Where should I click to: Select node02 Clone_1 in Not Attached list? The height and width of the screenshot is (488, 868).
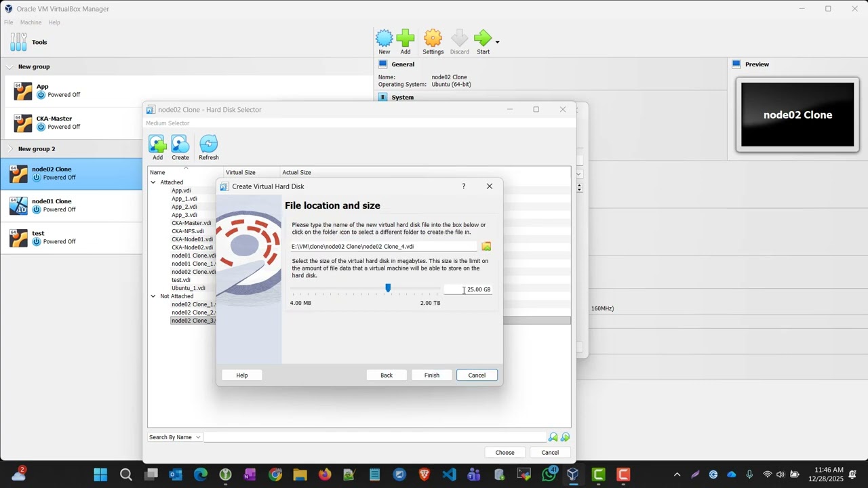click(193, 304)
